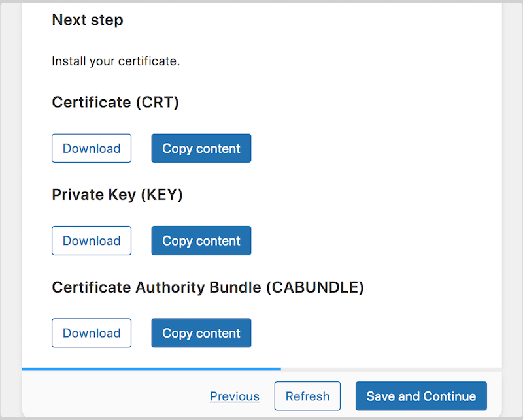Activate the Download button in the CABUNDLE row
The height and width of the screenshot is (420, 523).
pos(91,333)
